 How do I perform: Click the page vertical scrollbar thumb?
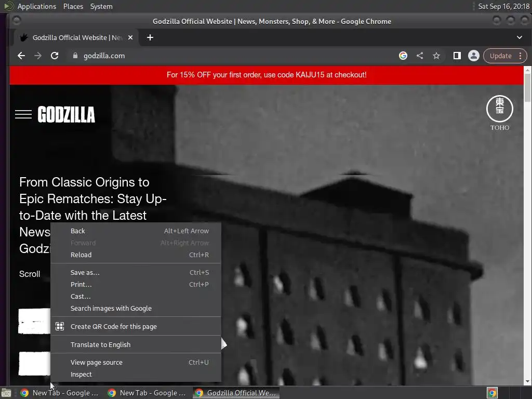tap(527, 87)
